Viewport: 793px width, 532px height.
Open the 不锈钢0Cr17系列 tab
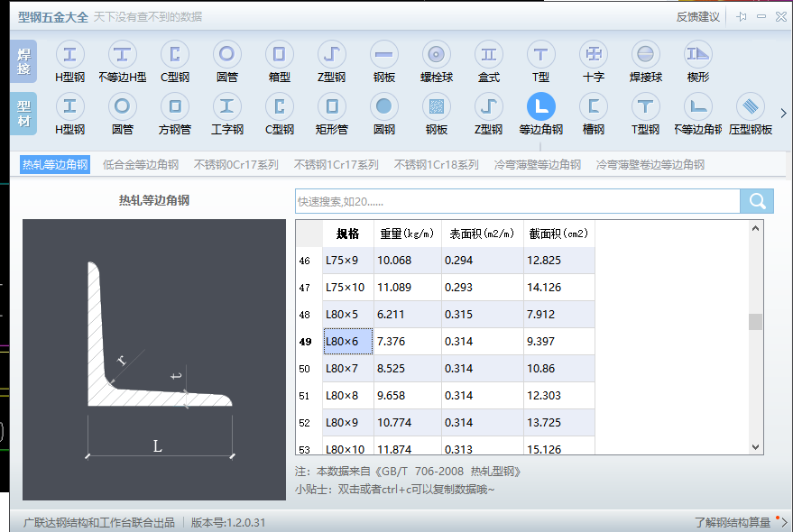tap(236, 165)
